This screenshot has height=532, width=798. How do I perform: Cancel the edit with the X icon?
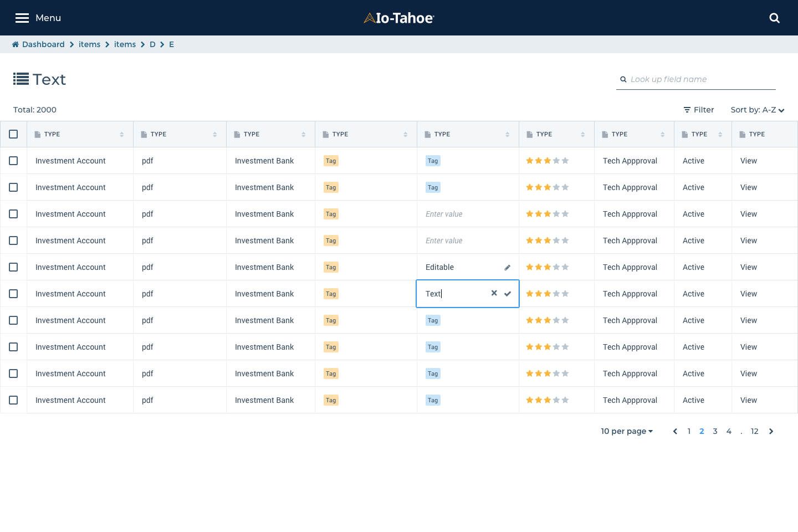494,293
